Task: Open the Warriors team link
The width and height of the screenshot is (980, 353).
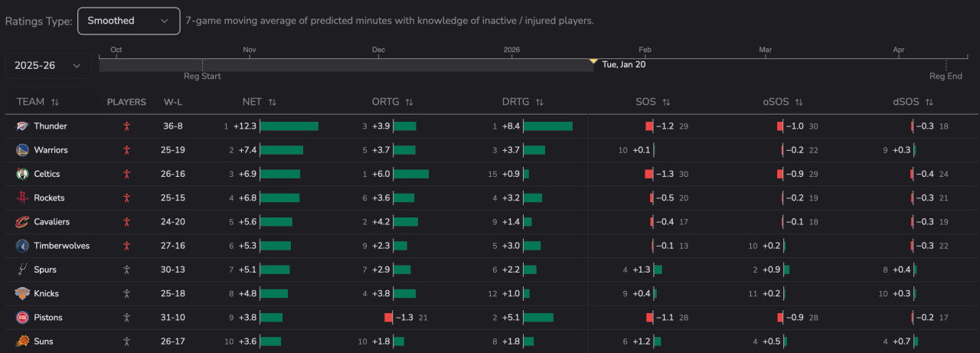Action: (x=51, y=150)
